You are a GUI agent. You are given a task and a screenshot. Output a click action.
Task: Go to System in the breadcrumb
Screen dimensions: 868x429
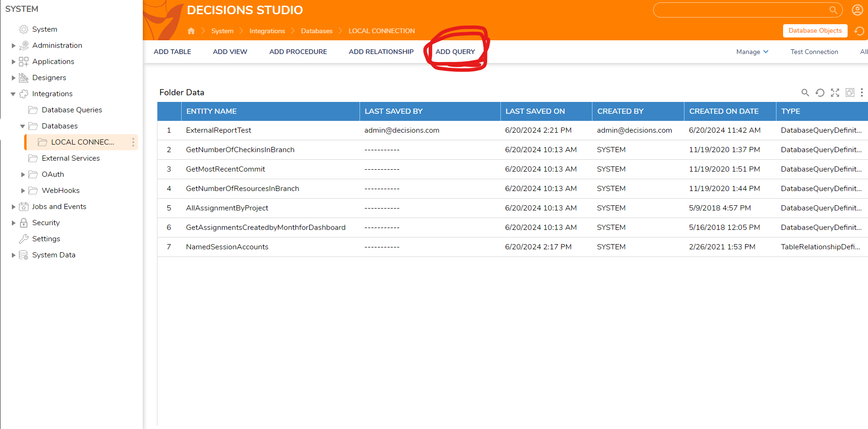click(x=222, y=31)
